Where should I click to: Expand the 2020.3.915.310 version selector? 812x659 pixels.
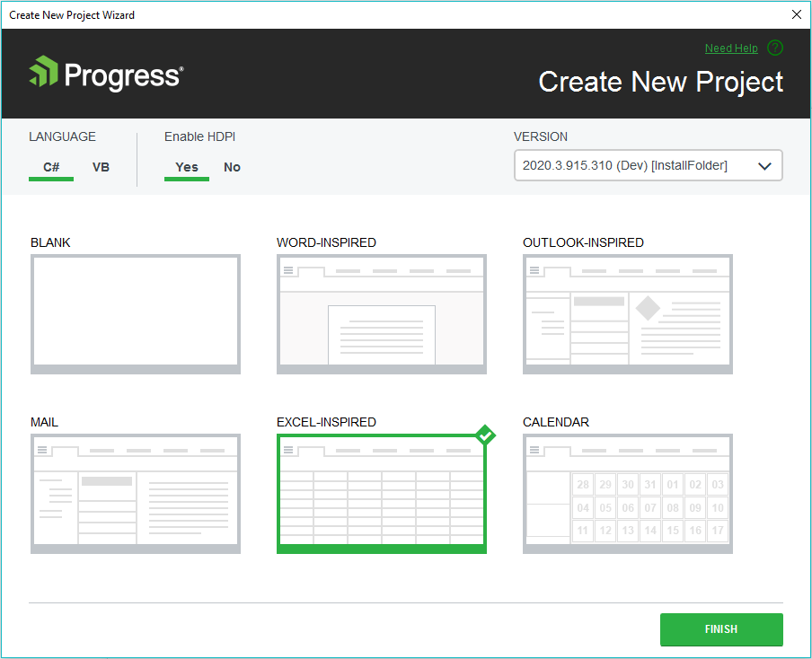click(649, 165)
